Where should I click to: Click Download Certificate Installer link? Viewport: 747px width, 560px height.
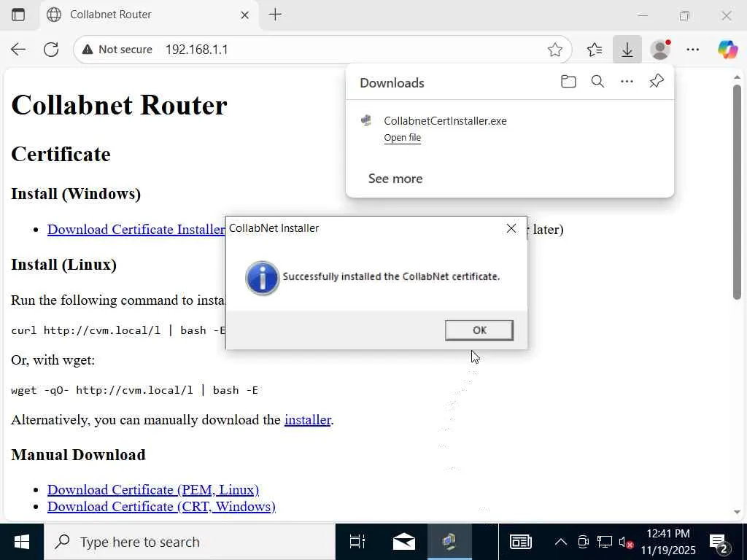click(136, 230)
